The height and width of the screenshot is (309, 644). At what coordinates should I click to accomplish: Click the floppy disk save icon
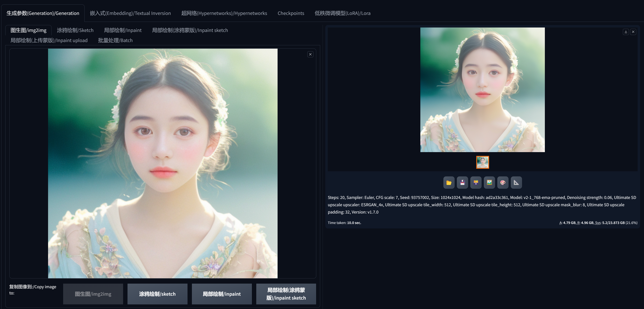[x=462, y=183]
